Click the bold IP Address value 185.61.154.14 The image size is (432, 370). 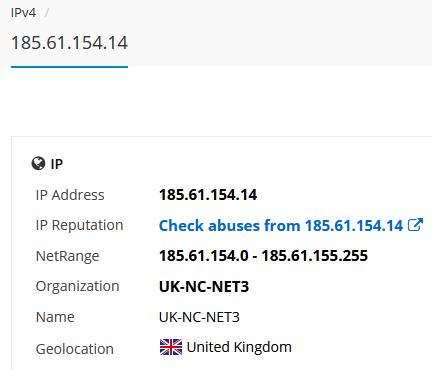(x=208, y=195)
